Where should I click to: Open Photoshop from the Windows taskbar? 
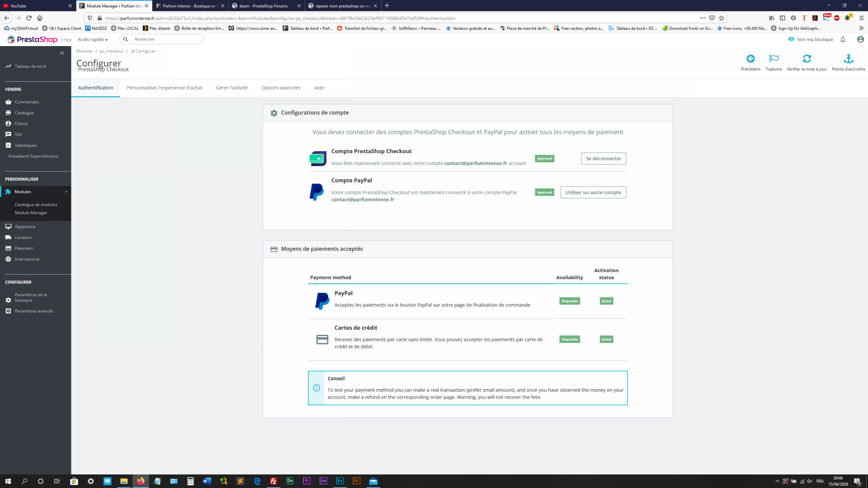[x=340, y=481]
